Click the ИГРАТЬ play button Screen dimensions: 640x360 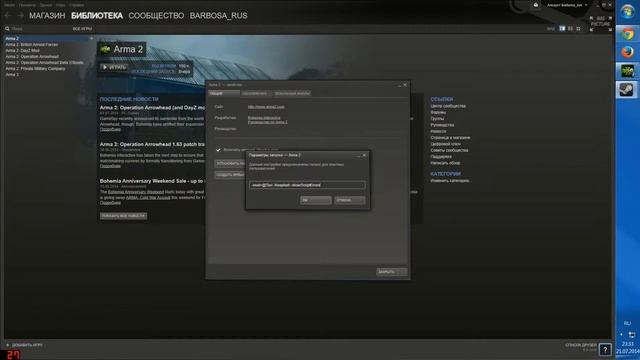(114, 67)
